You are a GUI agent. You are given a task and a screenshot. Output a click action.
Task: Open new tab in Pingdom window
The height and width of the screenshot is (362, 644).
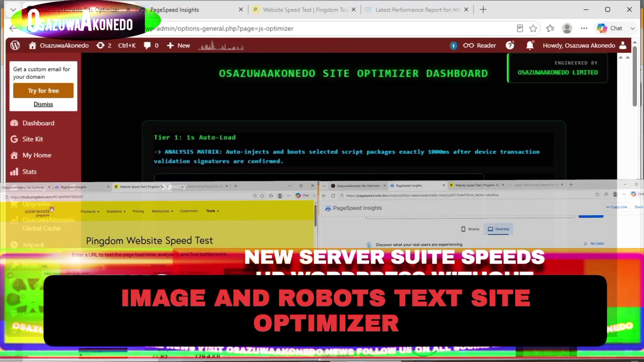coord(236,186)
